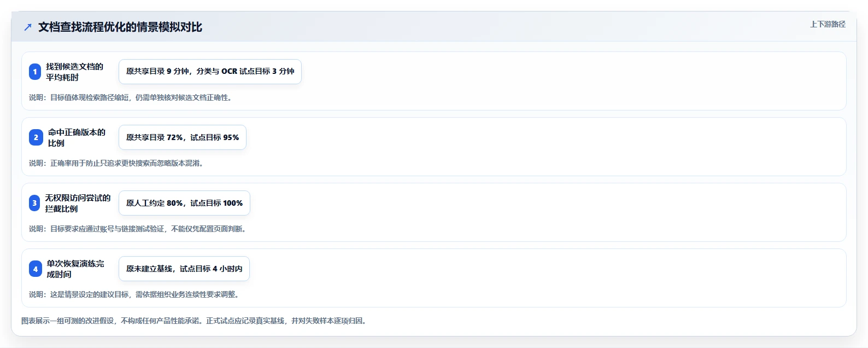
Task: Click the note 目标要求应通过账号与链接测试验证
Action: [138, 229]
